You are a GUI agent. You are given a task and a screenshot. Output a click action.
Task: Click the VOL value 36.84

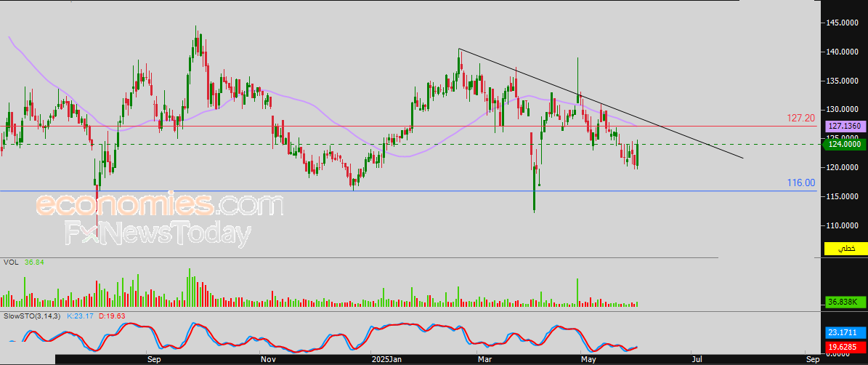[x=34, y=262]
